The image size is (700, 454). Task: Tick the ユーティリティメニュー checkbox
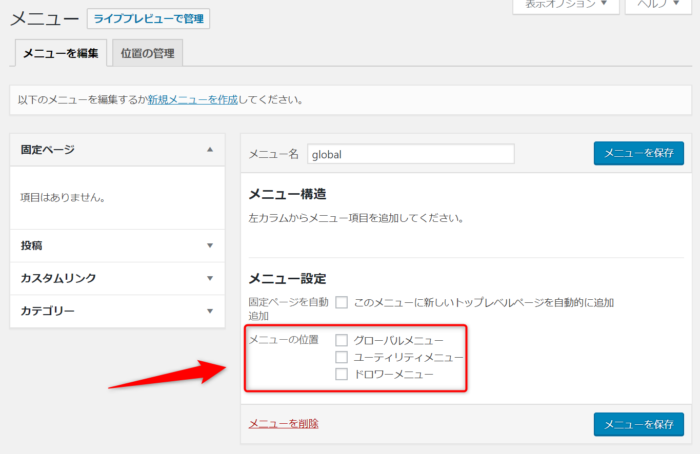tap(341, 357)
